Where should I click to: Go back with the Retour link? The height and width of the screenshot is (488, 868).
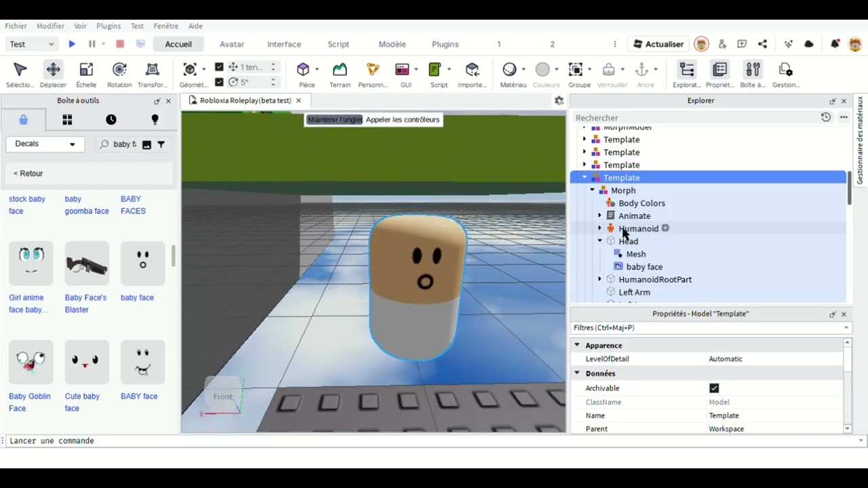point(28,174)
